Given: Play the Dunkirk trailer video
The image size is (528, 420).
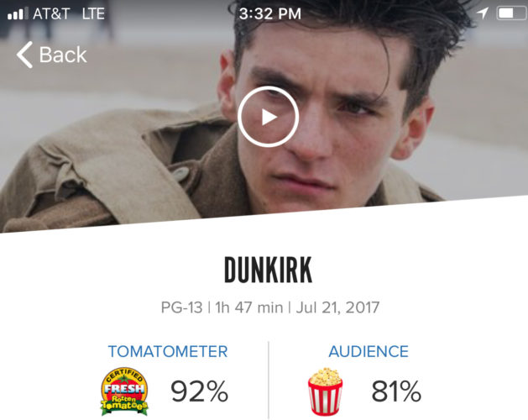Looking at the screenshot, I should (x=268, y=117).
